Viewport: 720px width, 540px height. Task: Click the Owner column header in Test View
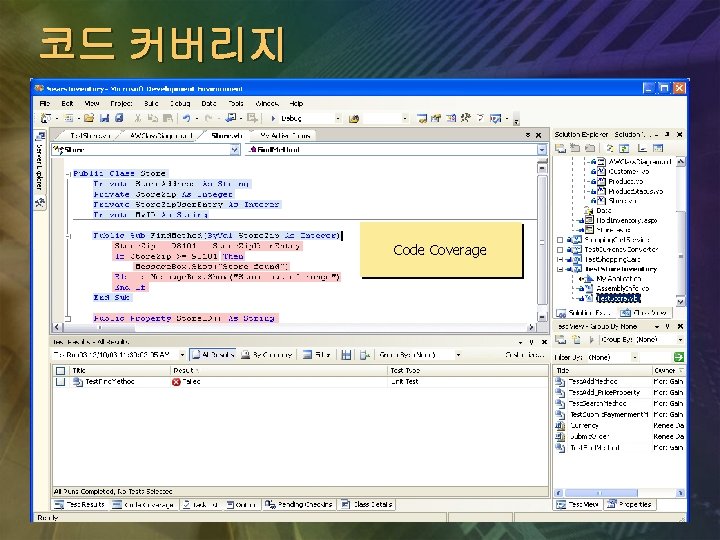pyautogui.click(x=668, y=371)
